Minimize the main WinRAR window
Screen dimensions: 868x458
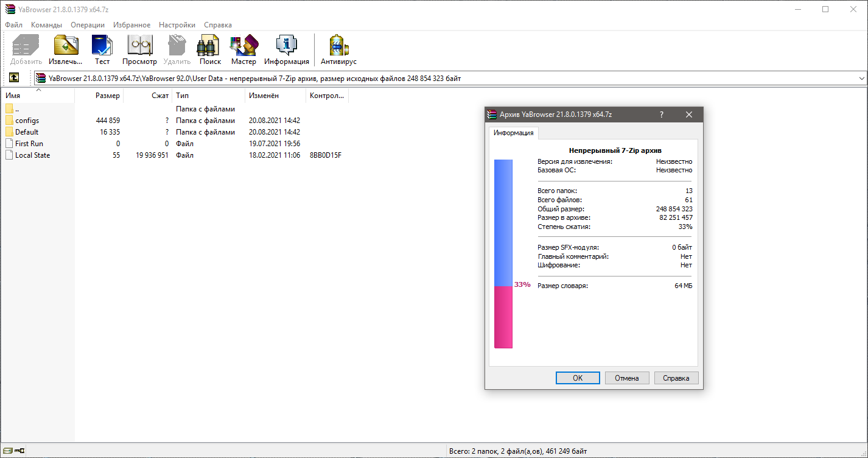(x=797, y=9)
